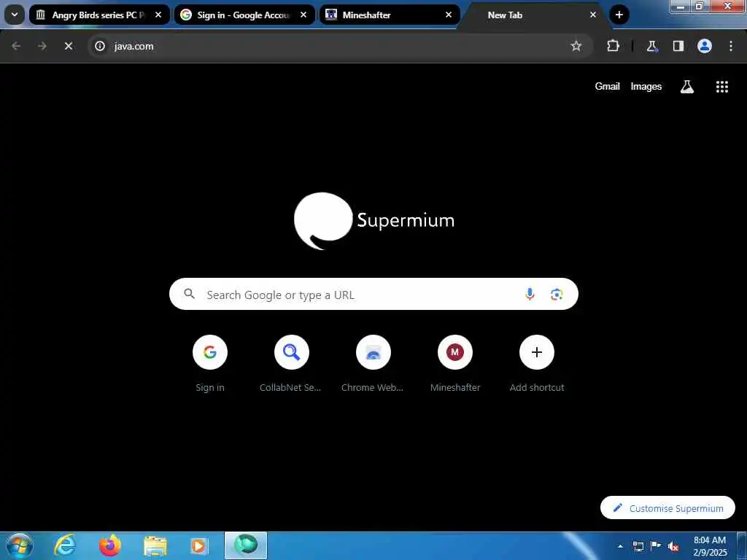The height and width of the screenshot is (560, 747).
Task: Click the muted volume tray icon
Action: (x=673, y=547)
